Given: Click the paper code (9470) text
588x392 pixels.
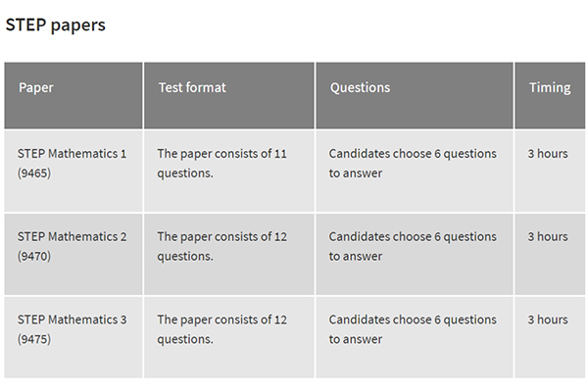Looking at the screenshot, I should coord(34,257).
